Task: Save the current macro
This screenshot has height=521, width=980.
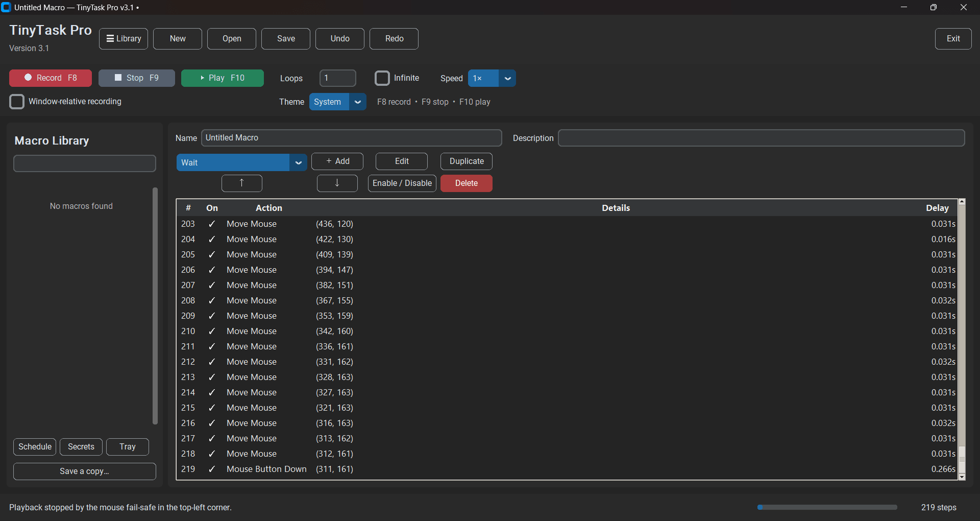Action: (x=286, y=39)
